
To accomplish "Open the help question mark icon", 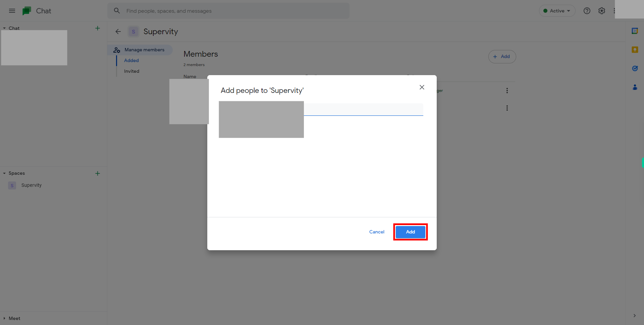I will (587, 11).
